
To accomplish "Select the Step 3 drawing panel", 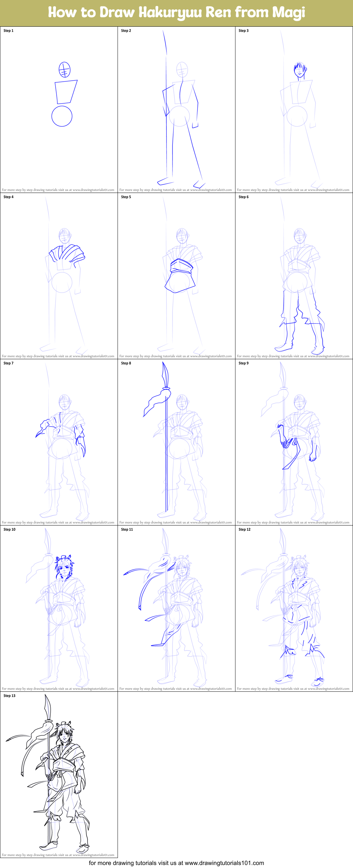I will tap(294, 110).
